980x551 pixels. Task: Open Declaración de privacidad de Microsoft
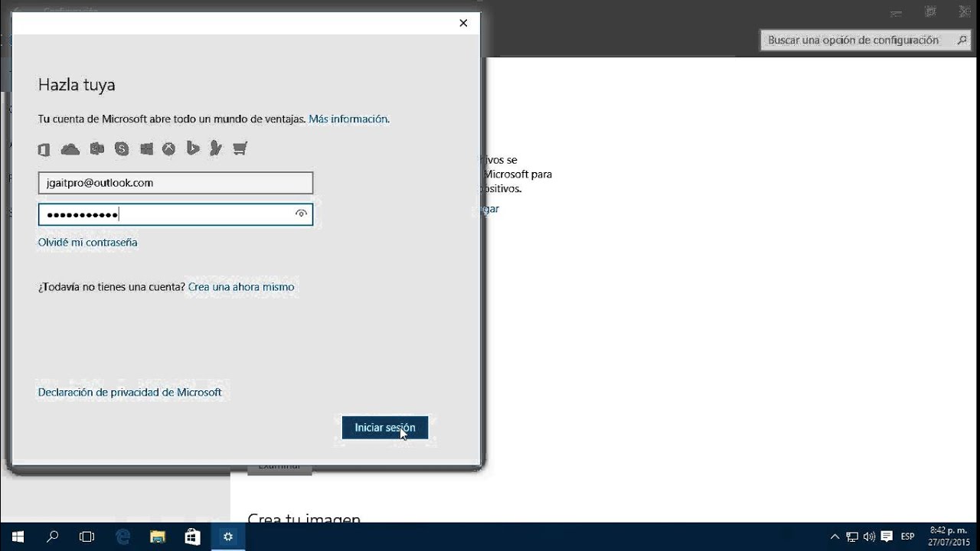(x=130, y=393)
